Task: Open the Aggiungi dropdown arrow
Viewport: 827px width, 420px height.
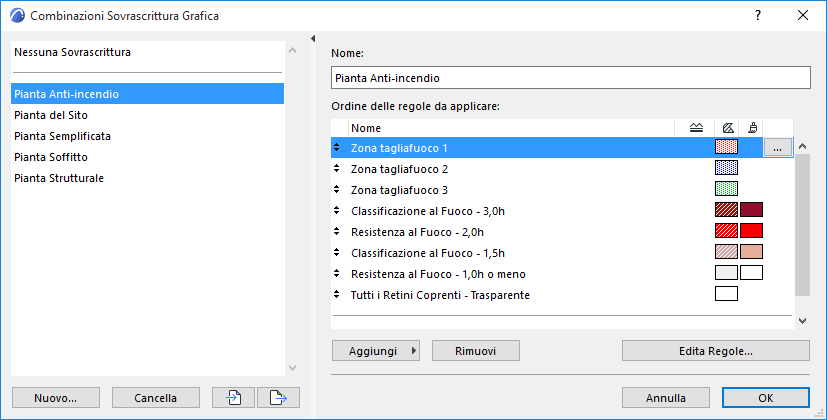Action: [413, 351]
